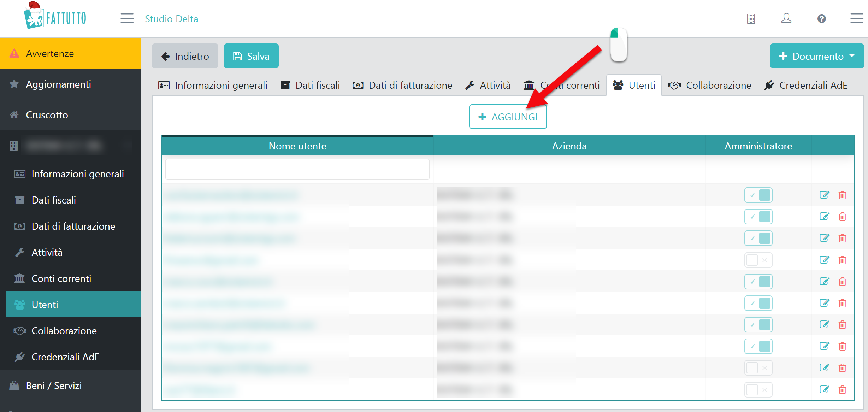This screenshot has width=868, height=412.
Task: Delete the fourth user via trash icon
Action: point(843,260)
